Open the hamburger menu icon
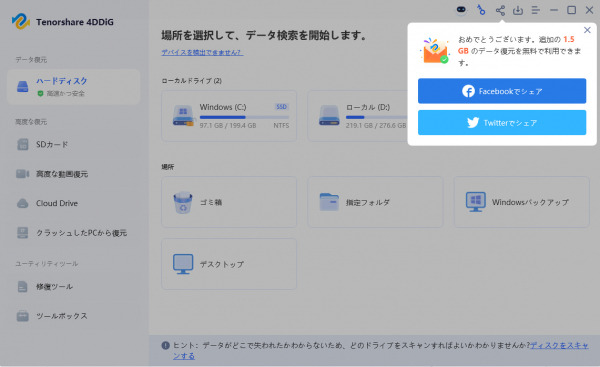 click(x=536, y=10)
